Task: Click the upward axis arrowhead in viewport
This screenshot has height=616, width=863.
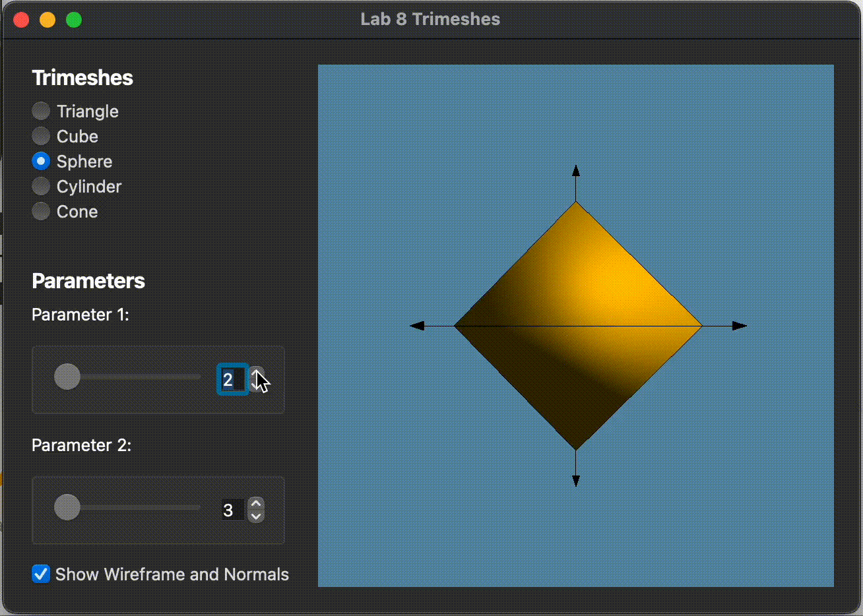Action: (576, 170)
